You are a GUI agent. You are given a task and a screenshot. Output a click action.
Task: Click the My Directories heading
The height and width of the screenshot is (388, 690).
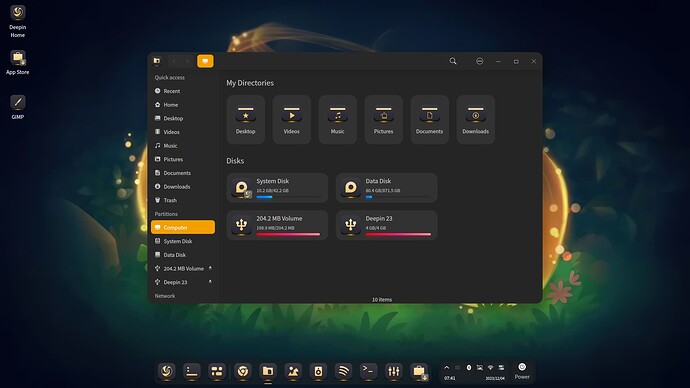[250, 83]
